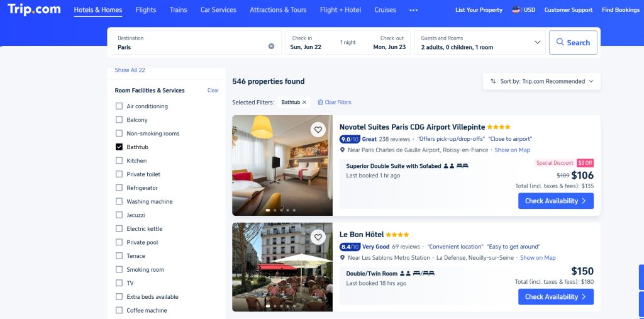Clear the Paris destination with the x icon
The image size is (644, 319).
click(271, 47)
